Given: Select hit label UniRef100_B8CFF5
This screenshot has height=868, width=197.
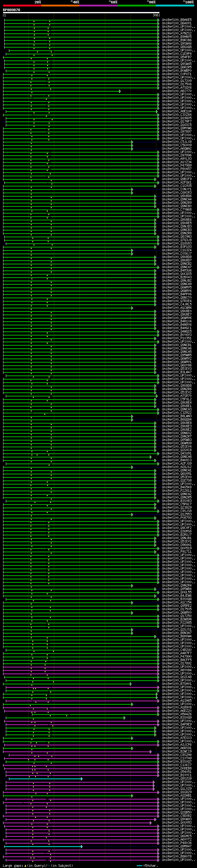Looking at the screenshot, I should point(177,660).
